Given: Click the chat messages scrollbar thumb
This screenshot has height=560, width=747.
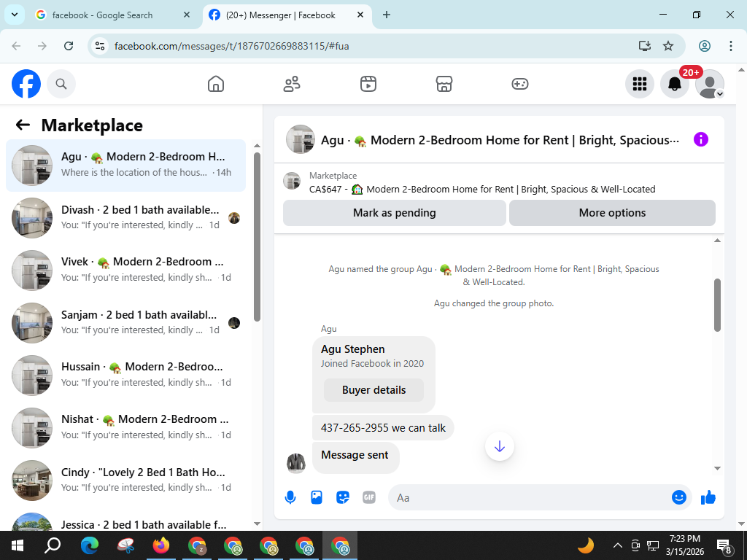Looking at the screenshot, I should tap(717, 305).
